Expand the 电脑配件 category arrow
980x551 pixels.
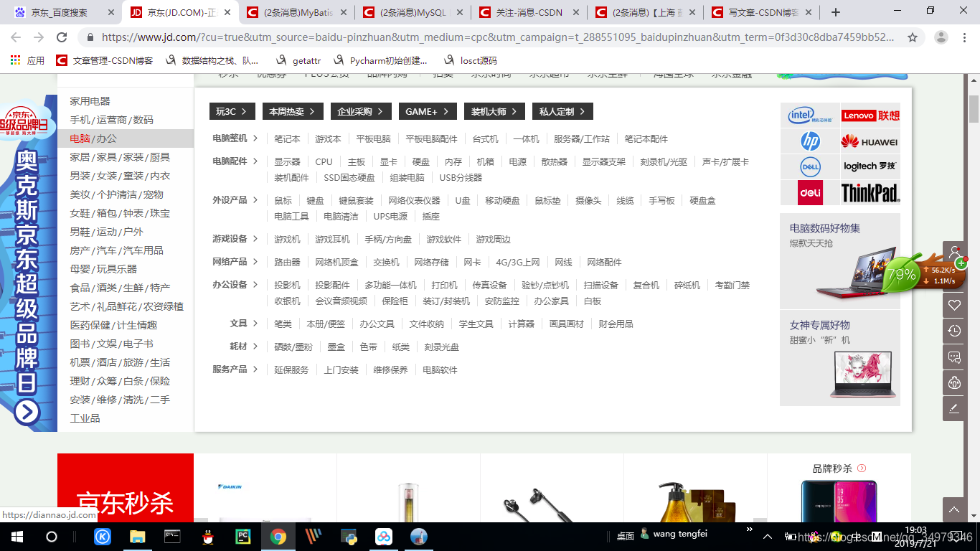tap(255, 161)
